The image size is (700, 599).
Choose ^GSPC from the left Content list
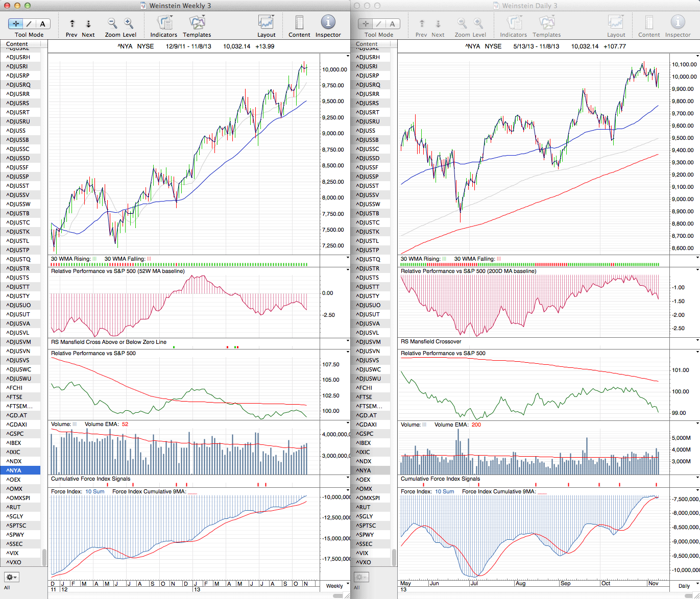pyautogui.click(x=16, y=434)
